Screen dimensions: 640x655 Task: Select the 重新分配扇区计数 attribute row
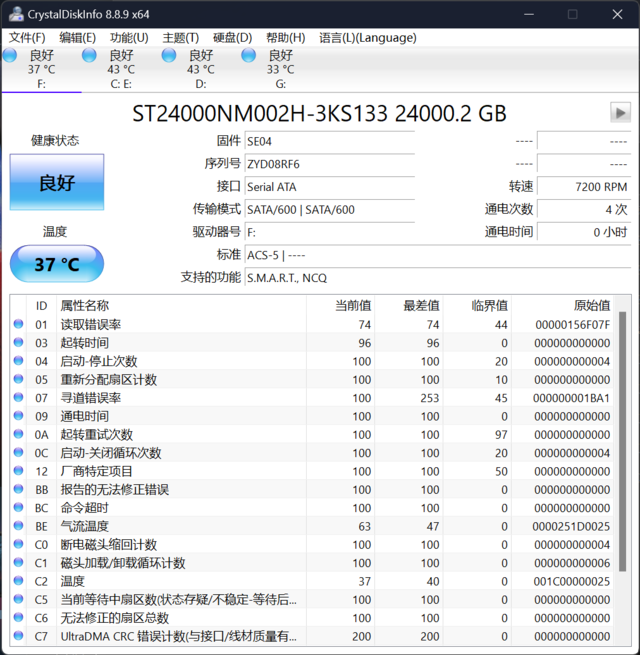pos(312,379)
